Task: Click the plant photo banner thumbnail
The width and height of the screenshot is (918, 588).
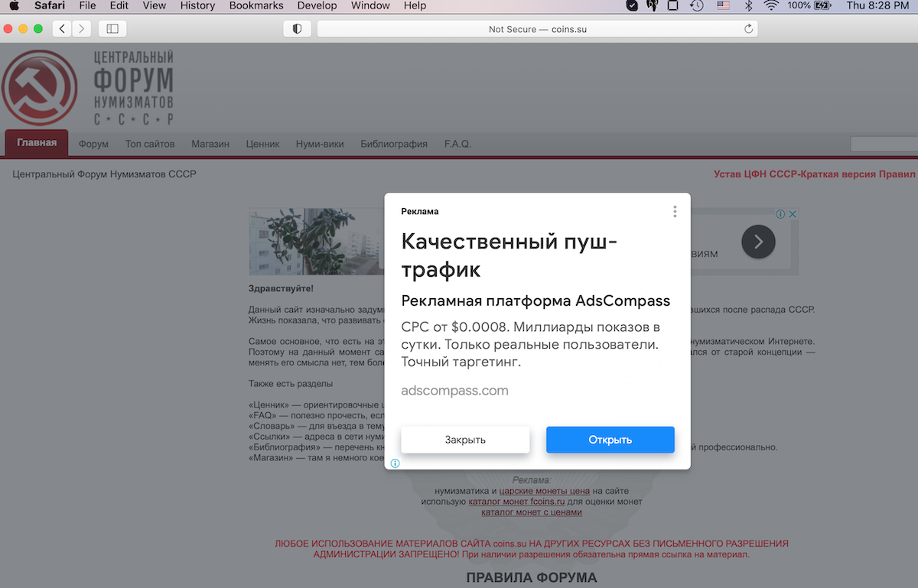Action: [316, 242]
